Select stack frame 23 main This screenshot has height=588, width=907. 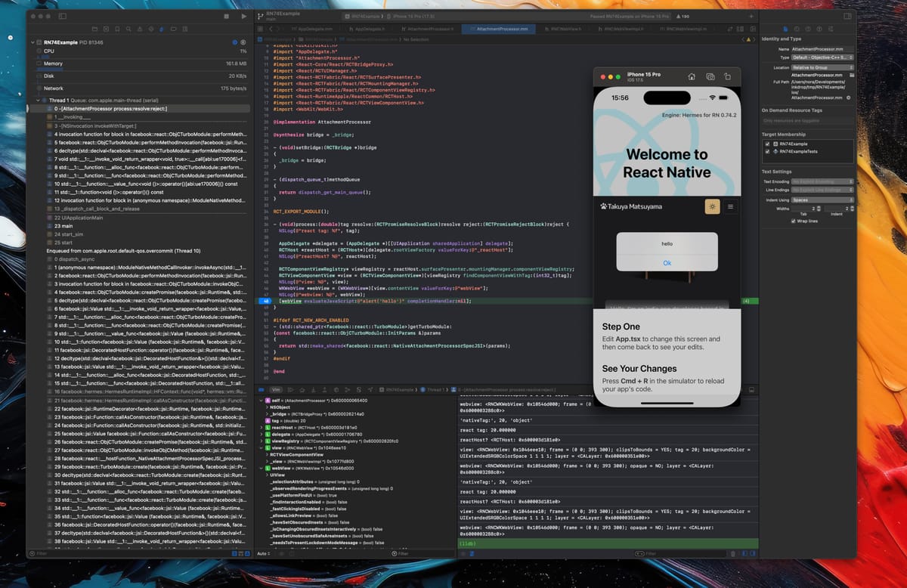click(x=141, y=226)
